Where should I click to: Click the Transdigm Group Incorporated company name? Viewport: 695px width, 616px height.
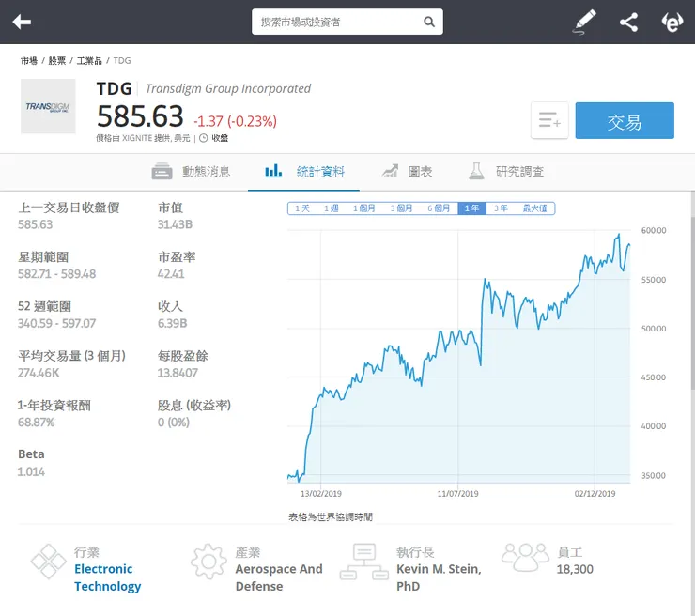pos(228,88)
